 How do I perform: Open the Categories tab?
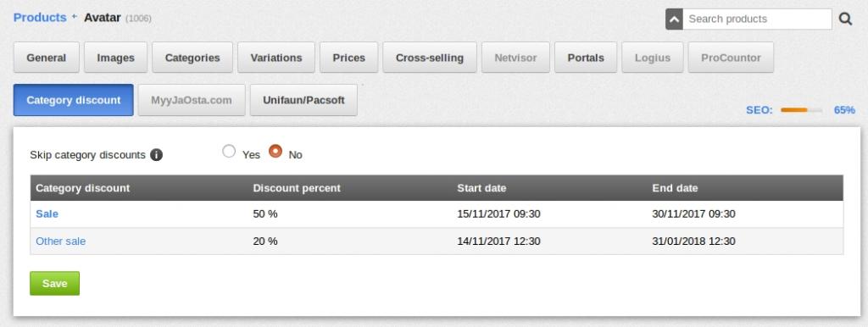192,58
